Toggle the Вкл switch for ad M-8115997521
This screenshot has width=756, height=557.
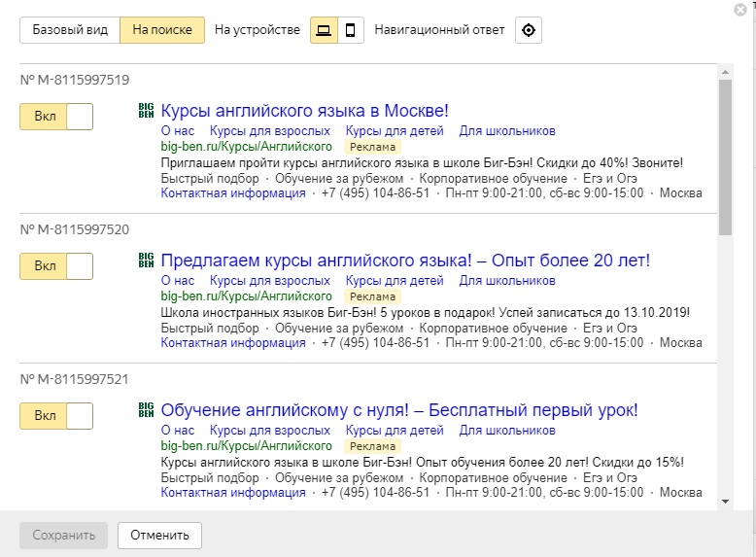pos(56,416)
